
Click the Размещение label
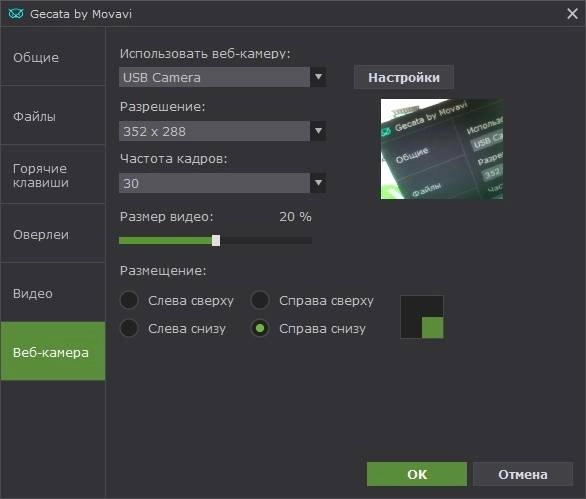(163, 271)
